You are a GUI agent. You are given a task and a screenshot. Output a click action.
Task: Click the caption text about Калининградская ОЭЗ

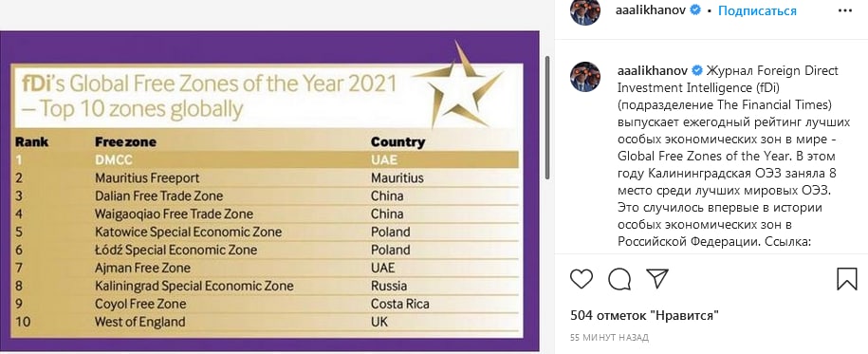[714, 157]
